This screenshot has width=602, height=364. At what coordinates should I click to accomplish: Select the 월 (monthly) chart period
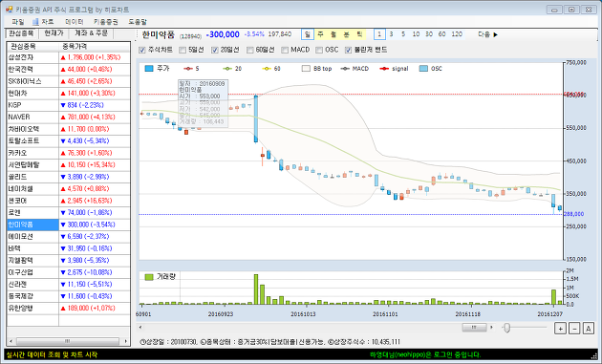333,34
